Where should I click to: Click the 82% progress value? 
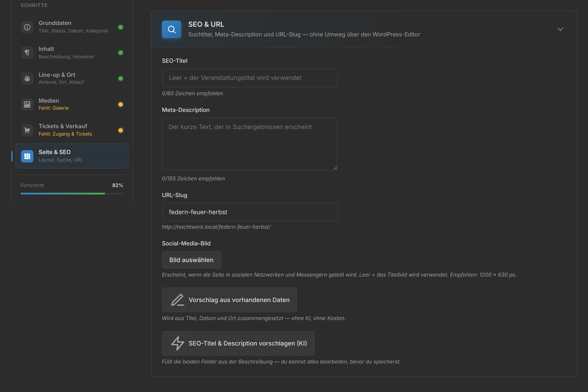tap(118, 185)
